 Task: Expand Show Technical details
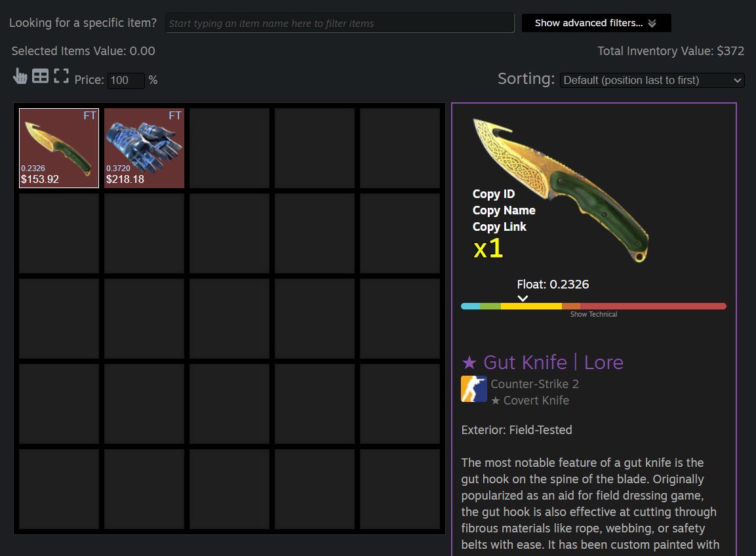(593, 315)
